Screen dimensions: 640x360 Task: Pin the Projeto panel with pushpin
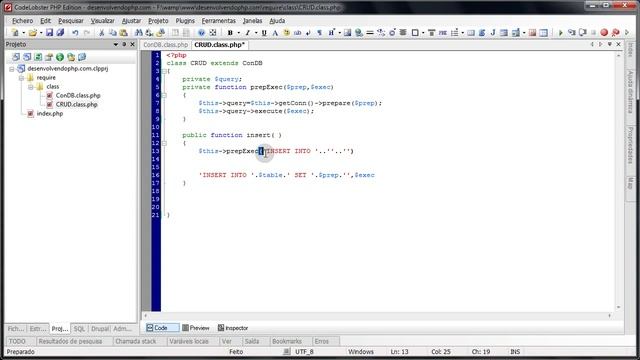124,44
